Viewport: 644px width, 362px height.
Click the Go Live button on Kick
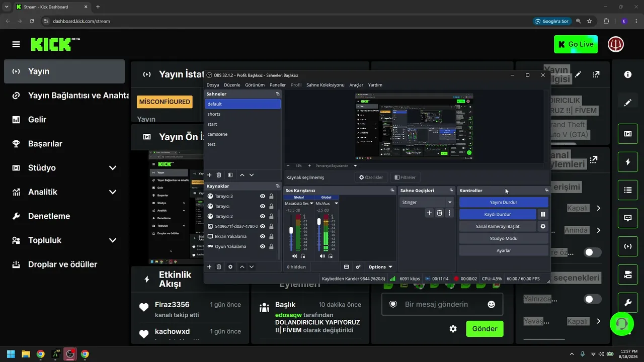point(576,44)
